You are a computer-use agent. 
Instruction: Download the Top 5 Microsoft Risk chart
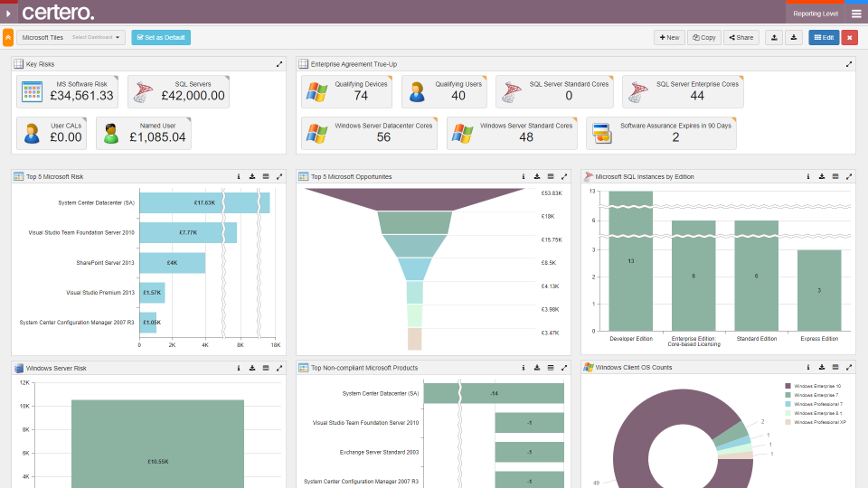click(x=252, y=176)
